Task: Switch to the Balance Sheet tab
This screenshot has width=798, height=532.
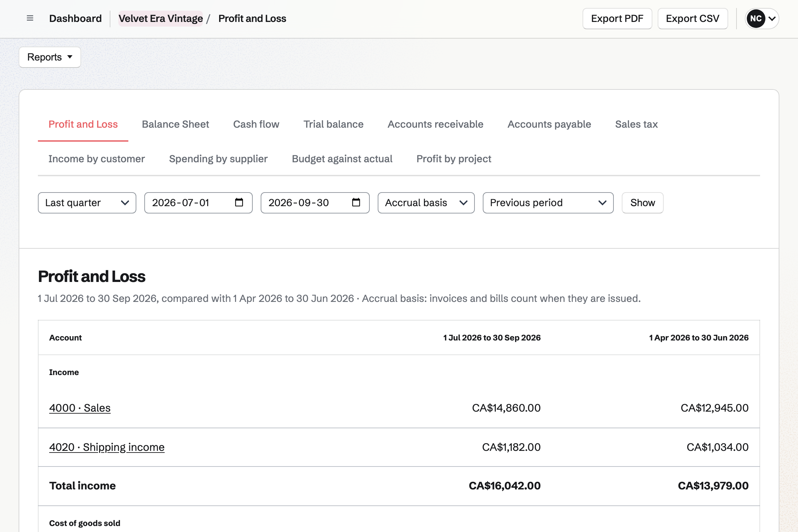Action: click(176, 124)
